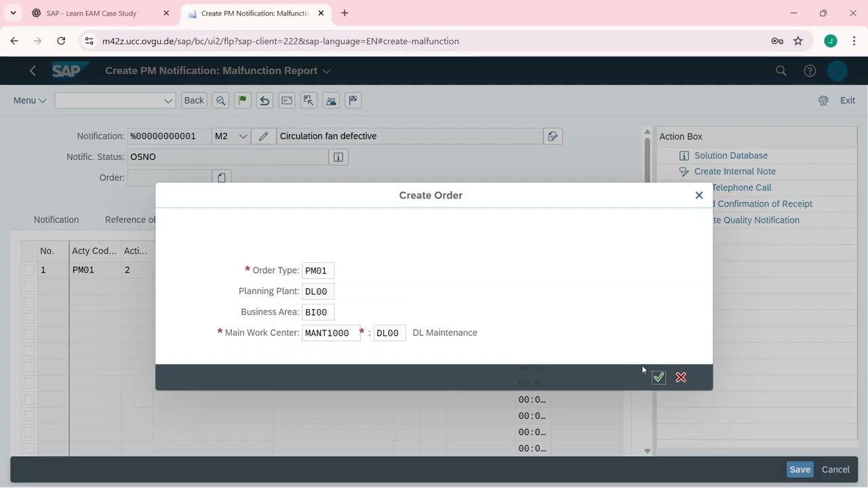Open the search magnifier in SAP header
This screenshot has height=488, width=868.
tap(781, 70)
